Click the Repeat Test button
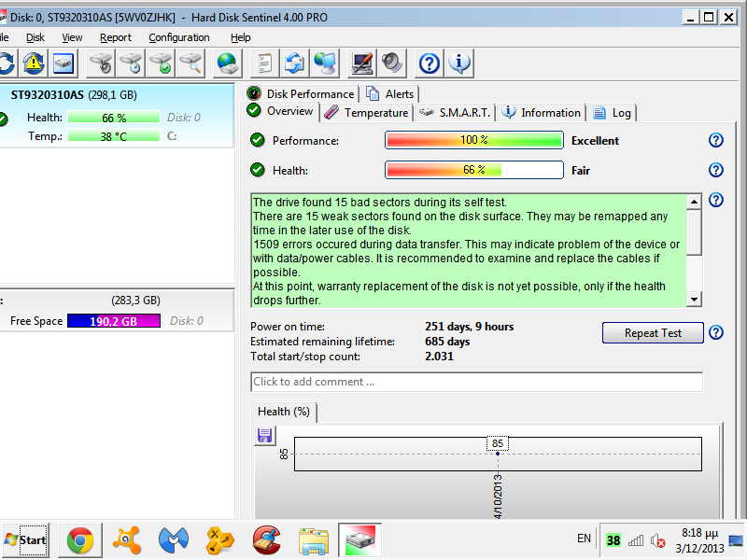The height and width of the screenshot is (560, 747). coord(653,333)
